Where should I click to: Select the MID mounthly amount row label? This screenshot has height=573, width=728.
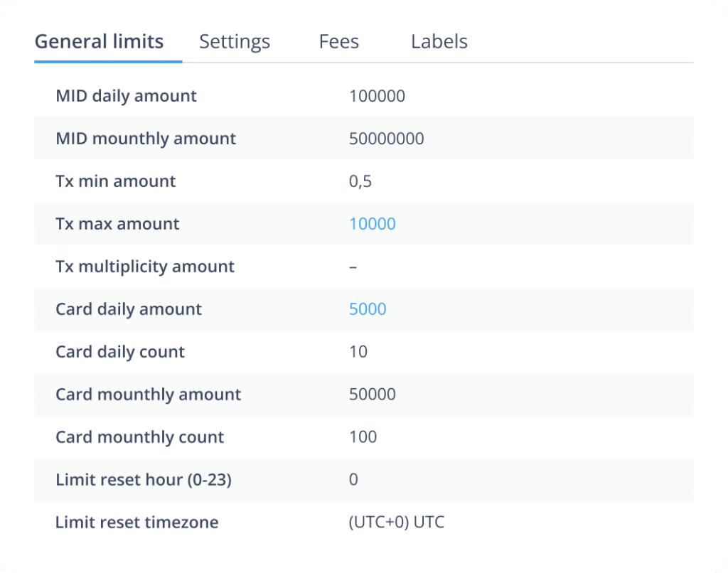146,139
